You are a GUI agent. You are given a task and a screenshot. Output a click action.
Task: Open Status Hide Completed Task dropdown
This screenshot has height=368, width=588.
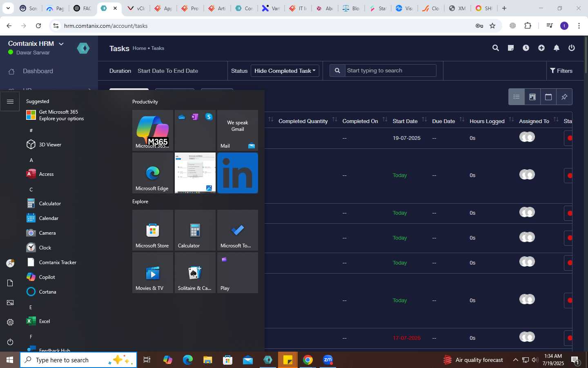(x=285, y=71)
